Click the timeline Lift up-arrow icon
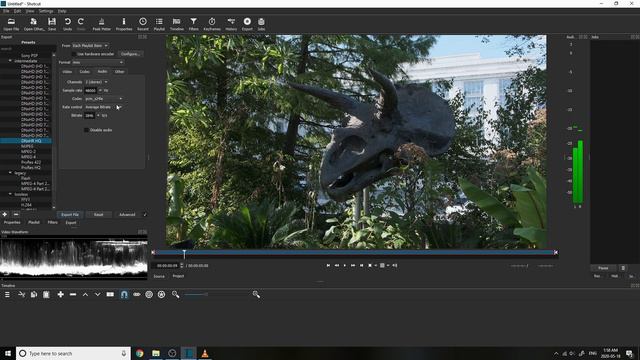The width and height of the screenshot is (640, 360). pyautogui.click(x=85, y=294)
